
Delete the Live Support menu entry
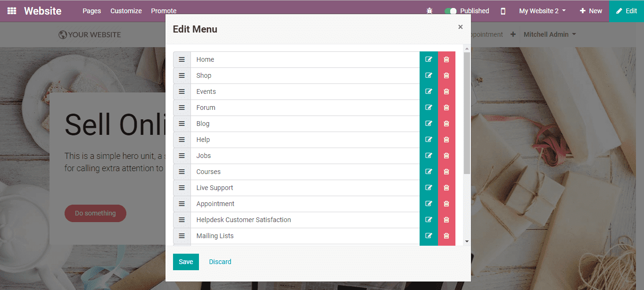pos(446,188)
